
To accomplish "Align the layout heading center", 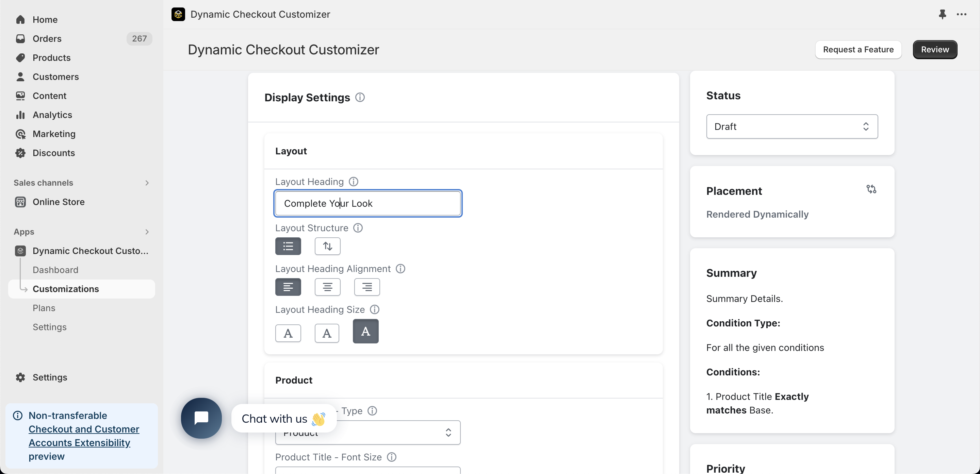I will (x=327, y=286).
